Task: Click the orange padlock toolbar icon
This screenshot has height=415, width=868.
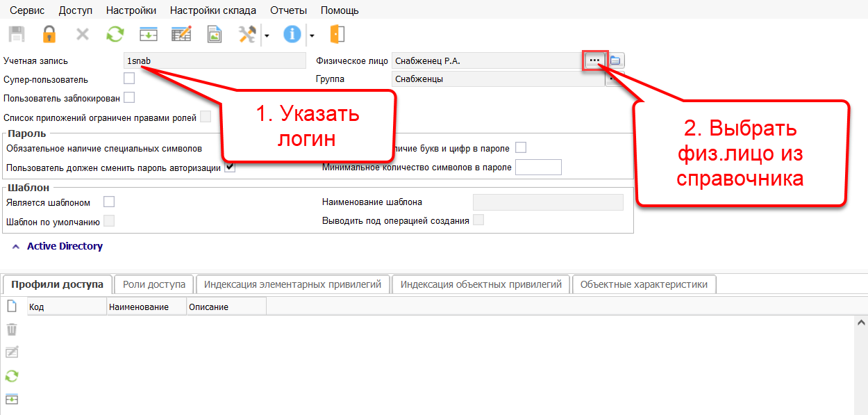Action: tap(49, 34)
